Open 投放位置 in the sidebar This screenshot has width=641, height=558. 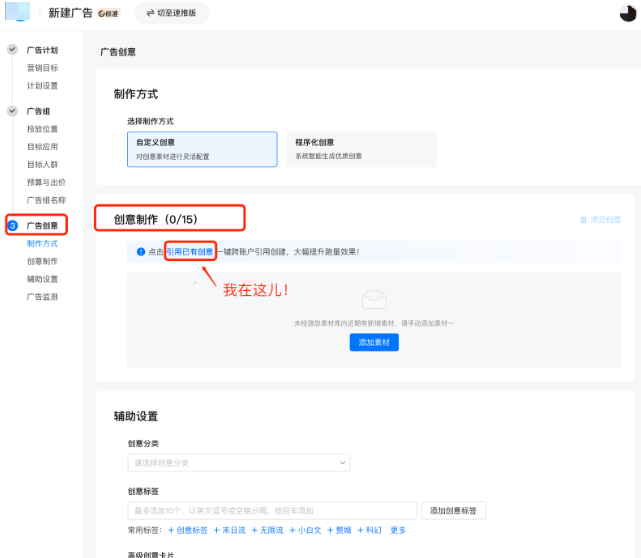[x=42, y=129]
